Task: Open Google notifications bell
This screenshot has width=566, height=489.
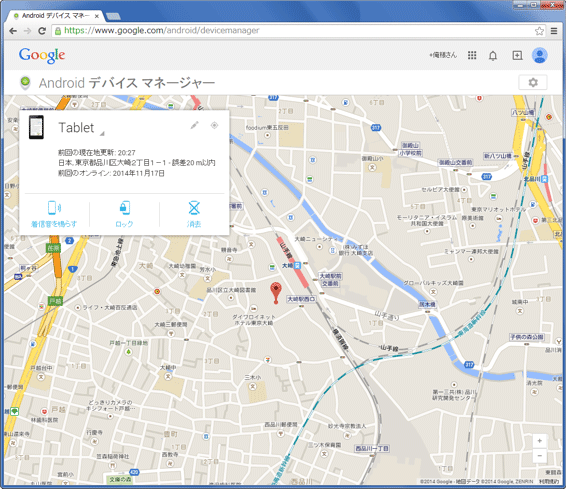Action: (x=493, y=55)
